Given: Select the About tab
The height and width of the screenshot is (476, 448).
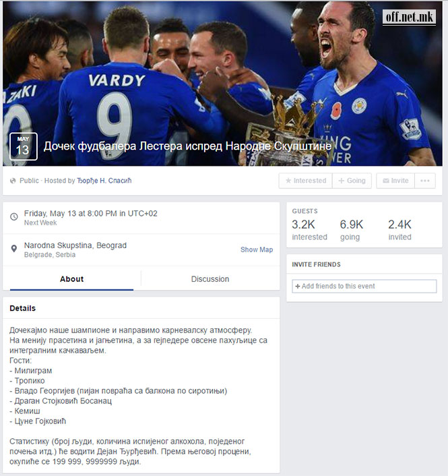Looking at the screenshot, I should (x=71, y=280).
